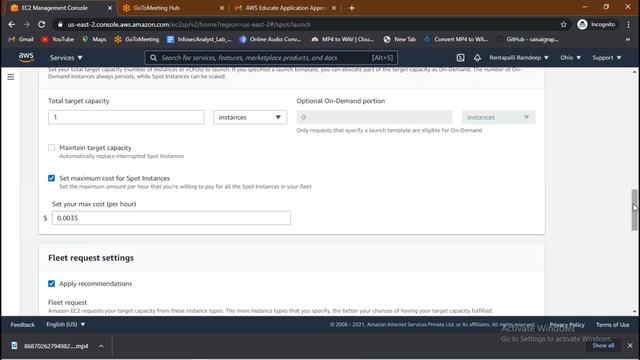Bookmark this page with the star icon
Viewport: 640px width, 360px height.
[564, 24]
